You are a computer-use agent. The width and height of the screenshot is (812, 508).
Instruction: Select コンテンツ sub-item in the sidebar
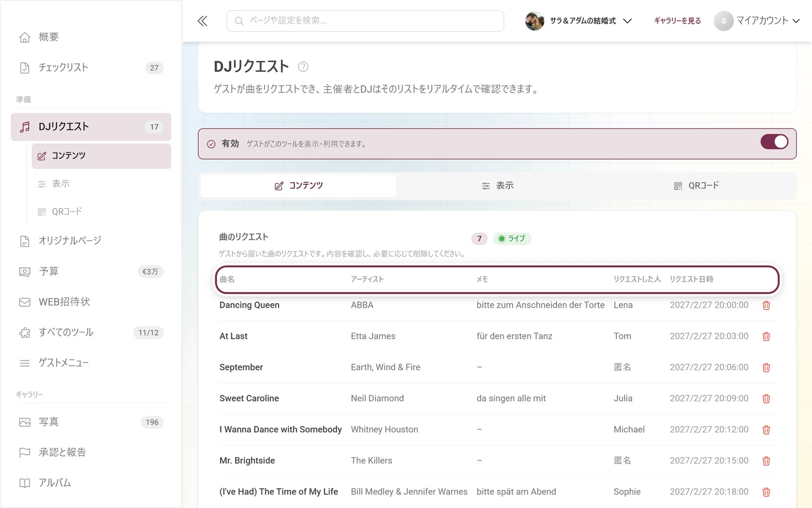(101, 156)
